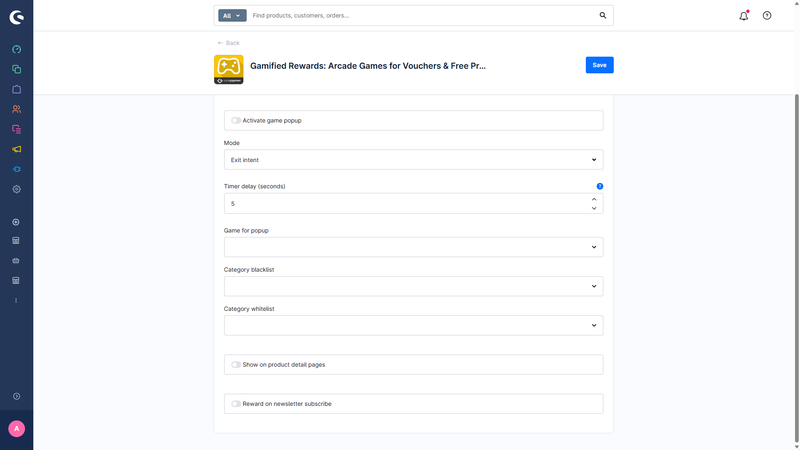Screen dimensions: 800x450
Task: Toggle Reward on newsletter subscribe
Action: pyautogui.click(x=236, y=404)
